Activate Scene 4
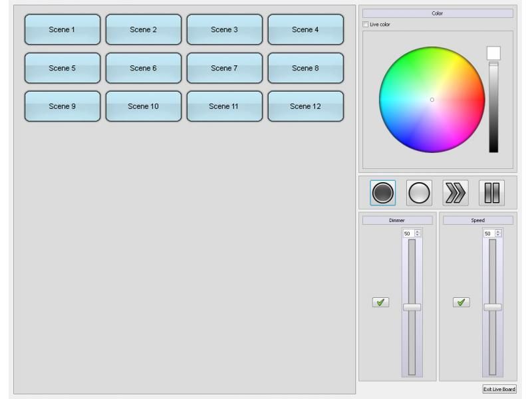The image size is (532, 399). [x=306, y=29]
